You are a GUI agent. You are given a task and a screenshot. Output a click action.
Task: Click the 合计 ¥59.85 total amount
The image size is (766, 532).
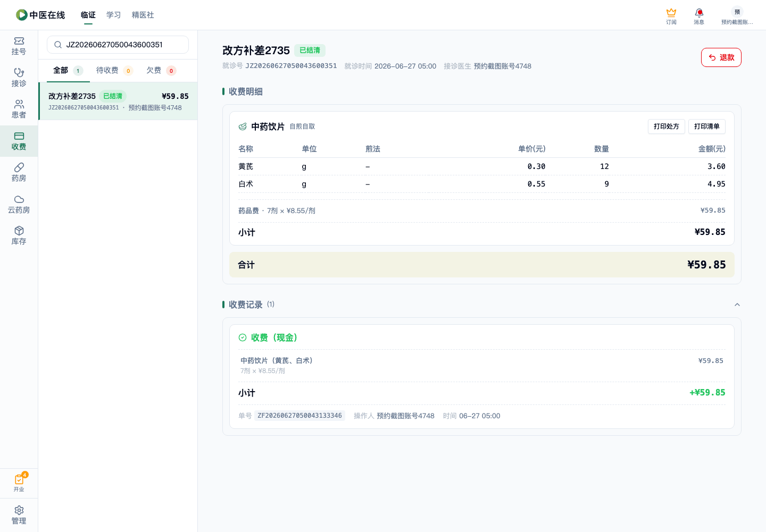[x=706, y=265]
